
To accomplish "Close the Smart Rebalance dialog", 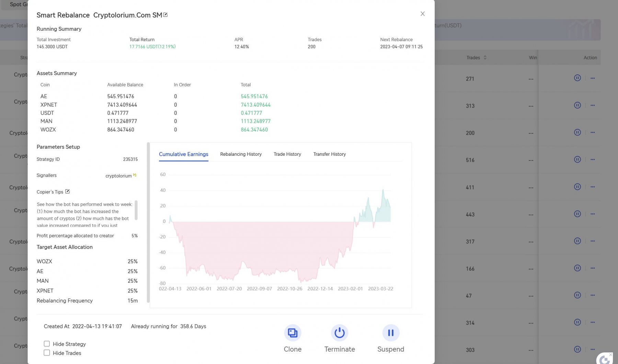I will pos(423,14).
